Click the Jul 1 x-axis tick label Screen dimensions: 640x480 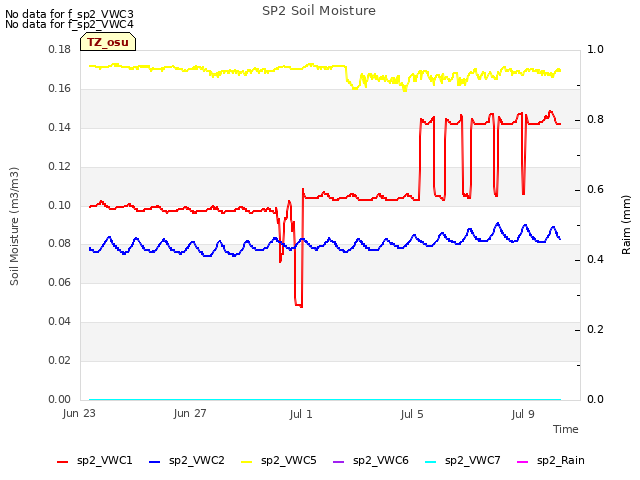click(x=301, y=414)
